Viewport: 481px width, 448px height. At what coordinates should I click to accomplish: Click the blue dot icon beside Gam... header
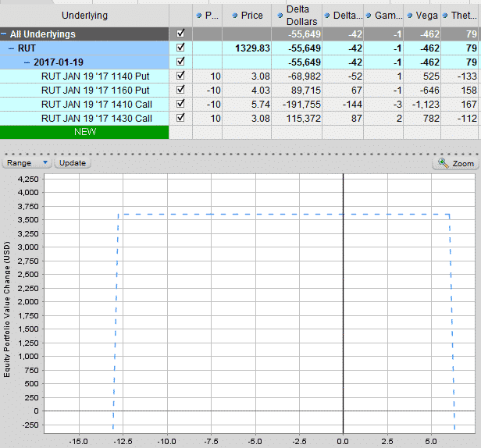tap(369, 16)
